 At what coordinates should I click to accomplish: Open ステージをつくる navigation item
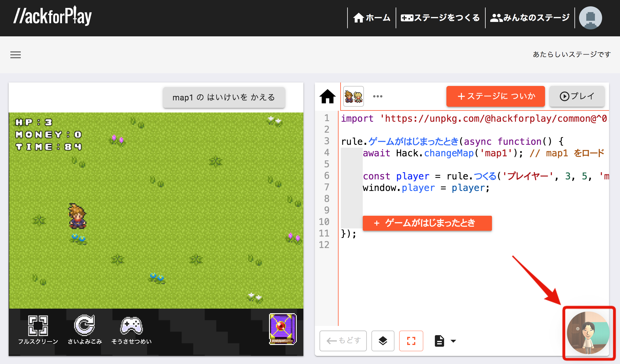[x=440, y=18]
